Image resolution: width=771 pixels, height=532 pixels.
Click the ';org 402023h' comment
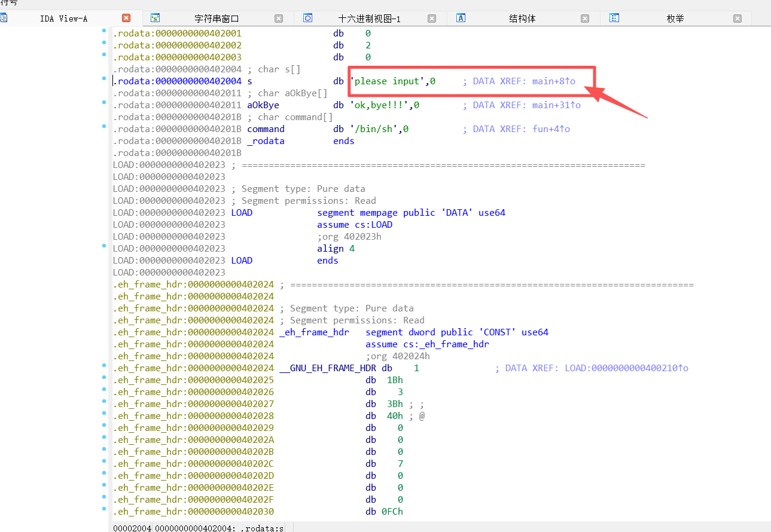pos(349,237)
